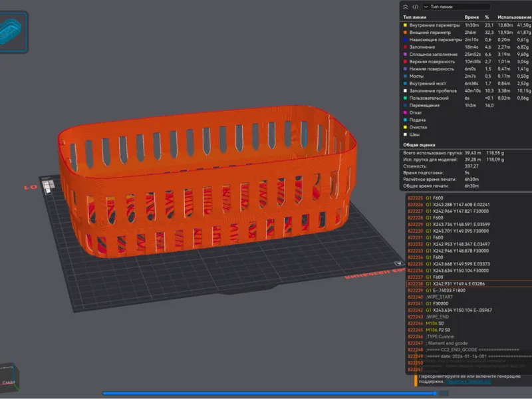This screenshot has height=399, width=532.
Task: Select G-code line 822244 M106 S0
Action: coord(469,324)
